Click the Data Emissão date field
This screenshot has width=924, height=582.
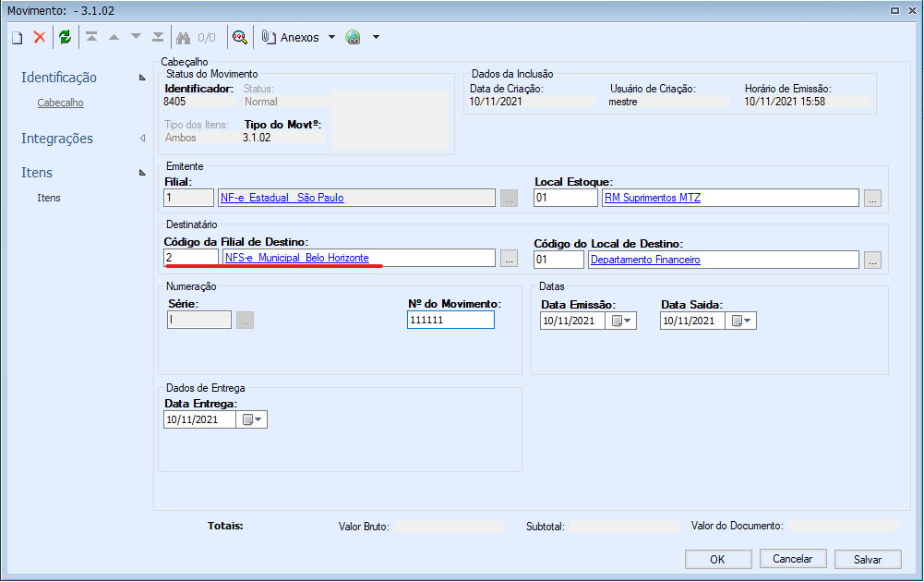click(572, 321)
